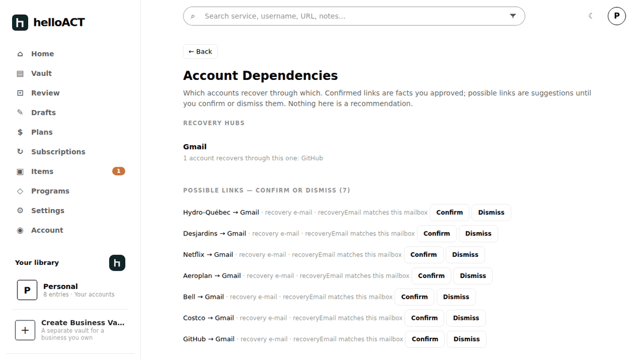
Task: Click the Settings gear icon
Action: pyautogui.click(x=20, y=210)
